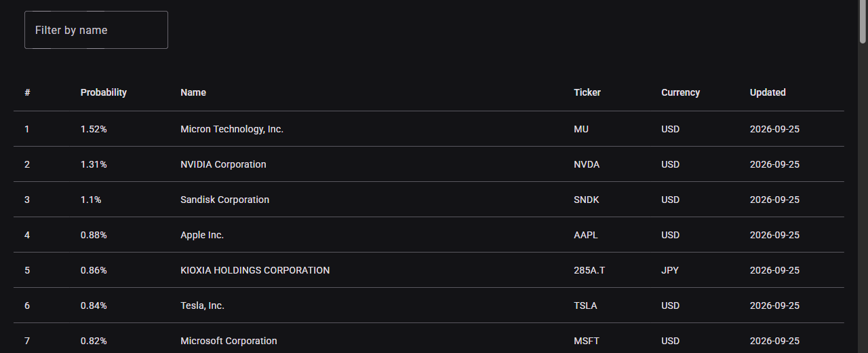Select the Micron Technology, Inc. row
The image size is (868, 353).
click(x=429, y=129)
